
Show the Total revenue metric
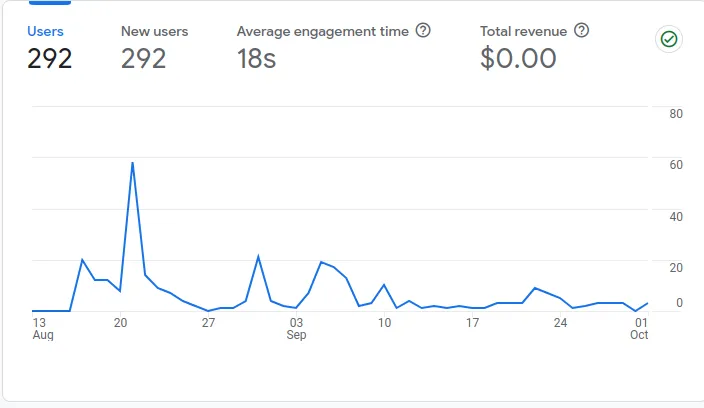click(526, 31)
